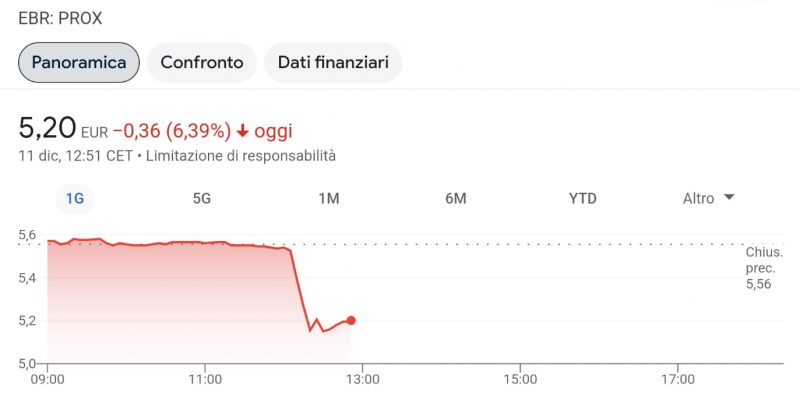This screenshot has height=400, width=800.
Task: Click the red current-price dot on chart
Action: [351, 320]
